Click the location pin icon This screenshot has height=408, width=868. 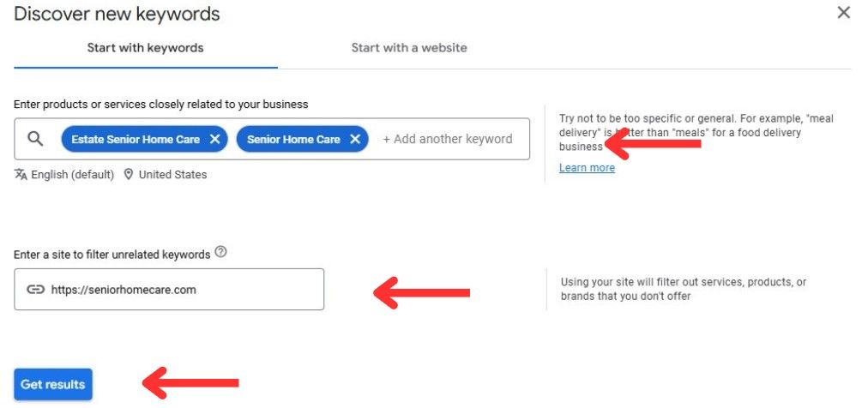(x=129, y=175)
